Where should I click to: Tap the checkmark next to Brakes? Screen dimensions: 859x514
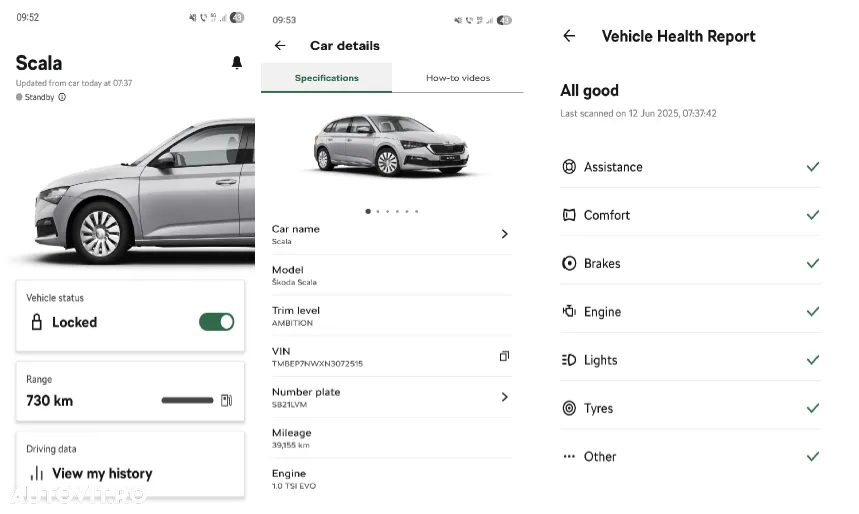click(813, 263)
